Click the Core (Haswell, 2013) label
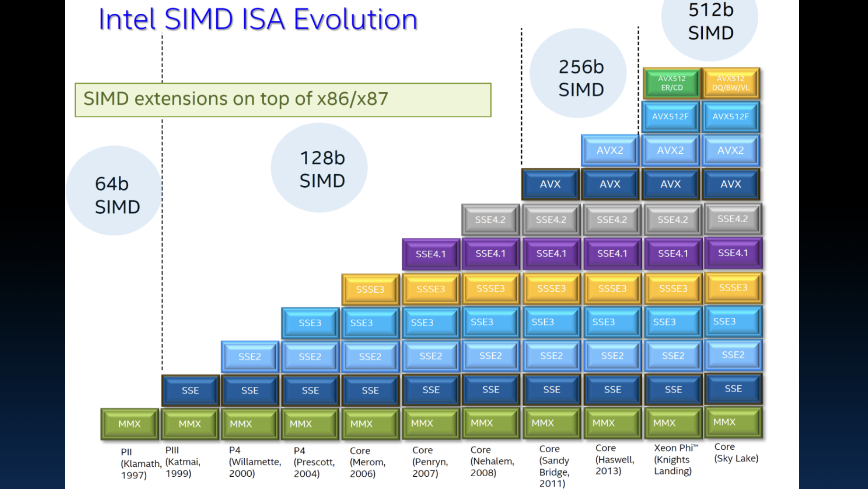Screen dimensions: 868x489 [615, 459]
